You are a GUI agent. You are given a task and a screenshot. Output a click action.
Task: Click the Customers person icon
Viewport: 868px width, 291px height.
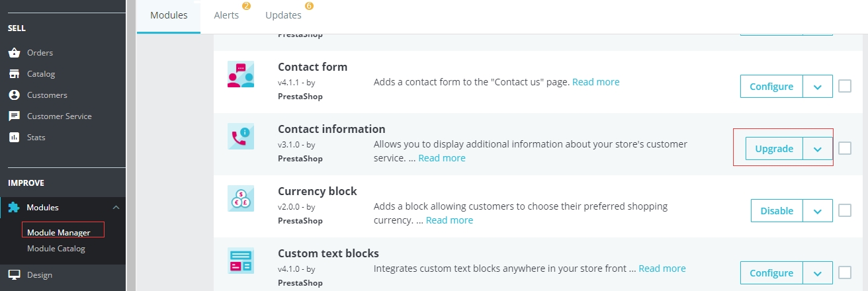[x=14, y=95]
